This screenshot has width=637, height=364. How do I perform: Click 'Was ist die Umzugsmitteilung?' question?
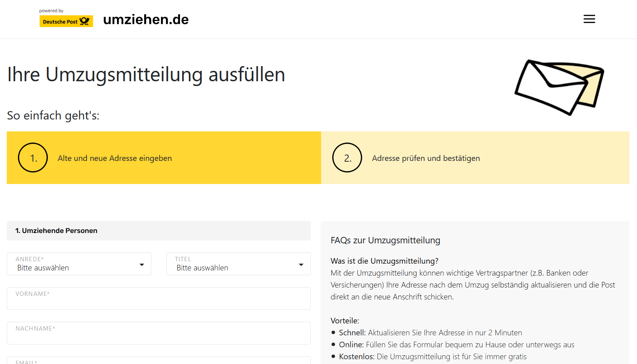click(384, 261)
